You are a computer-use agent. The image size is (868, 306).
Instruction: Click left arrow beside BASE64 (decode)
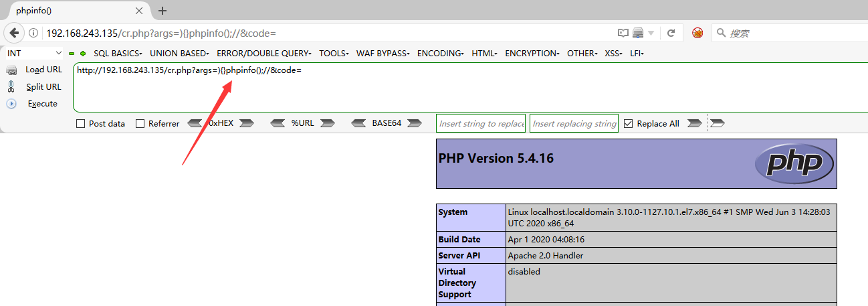(359, 123)
